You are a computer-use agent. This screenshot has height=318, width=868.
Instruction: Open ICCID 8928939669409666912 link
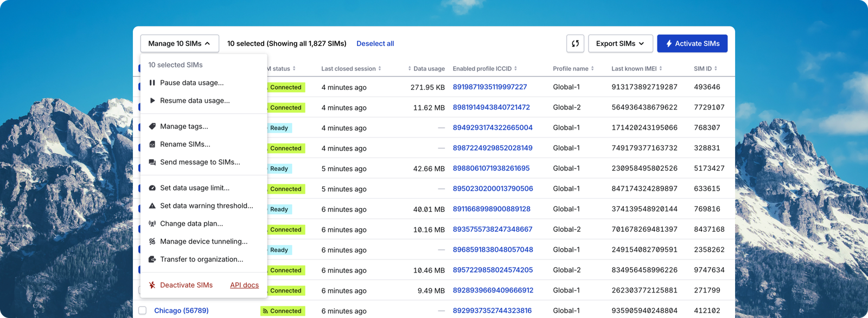(x=493, y=290)
